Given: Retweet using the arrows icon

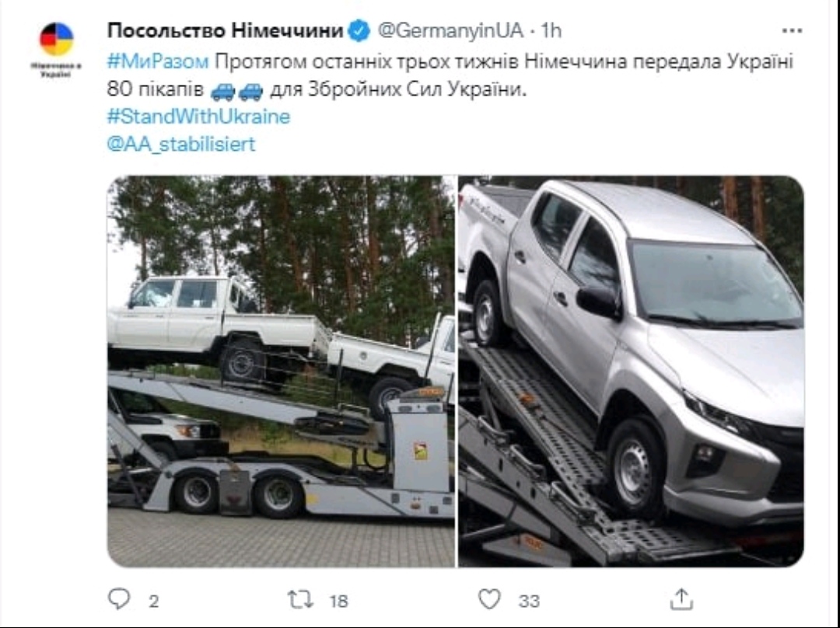Looking at the screenshot, I should click(x=300, y=599).
